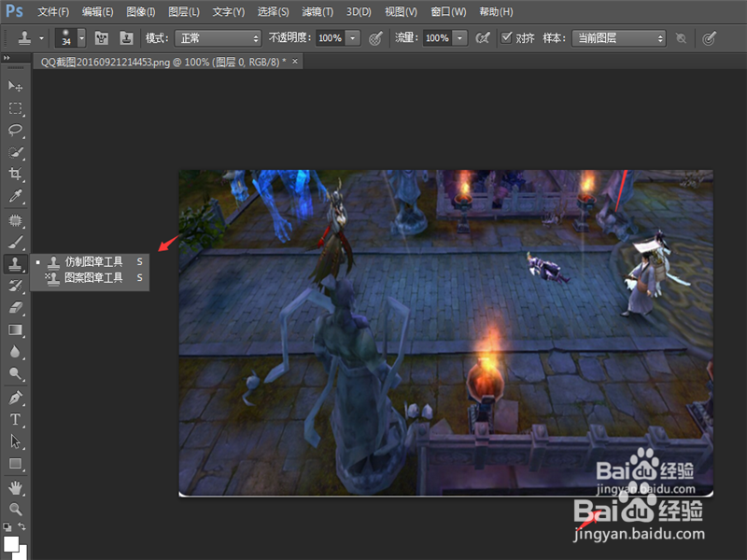Toggle pressure for size icon
Image resolution: width=747 pixels, height=560 pixels.
click(709, 38)
